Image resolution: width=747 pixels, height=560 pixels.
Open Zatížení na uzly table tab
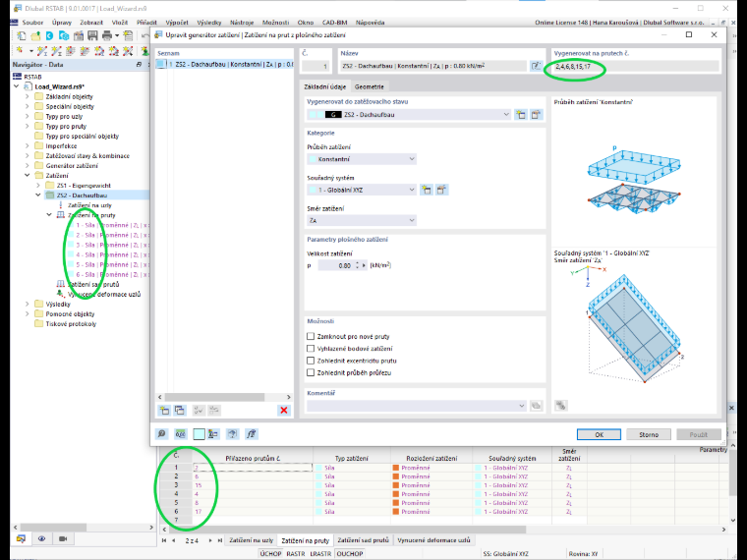(x=251, y=540)
